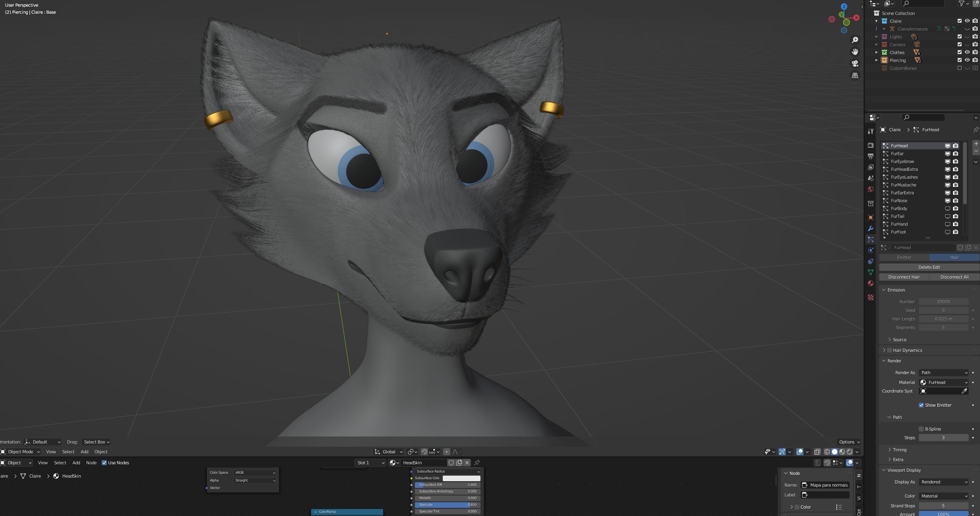The height and width of the screenshot is (516, 980).
Task: Switch perspective/orthographic with the grid icon
Action: (855, 75)
